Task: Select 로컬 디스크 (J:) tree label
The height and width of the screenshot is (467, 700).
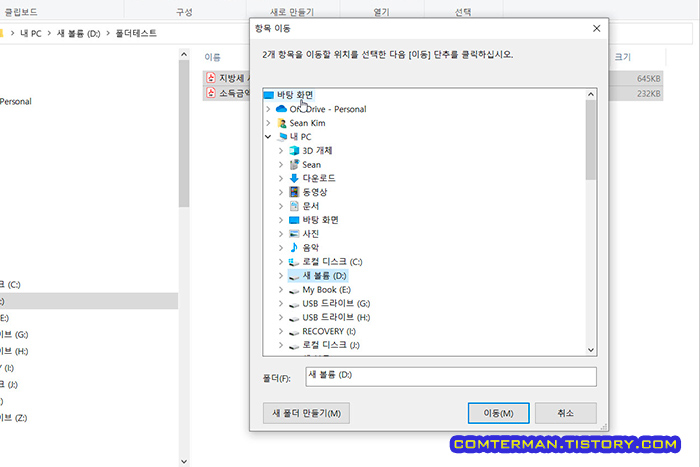Action: [331, 345]
